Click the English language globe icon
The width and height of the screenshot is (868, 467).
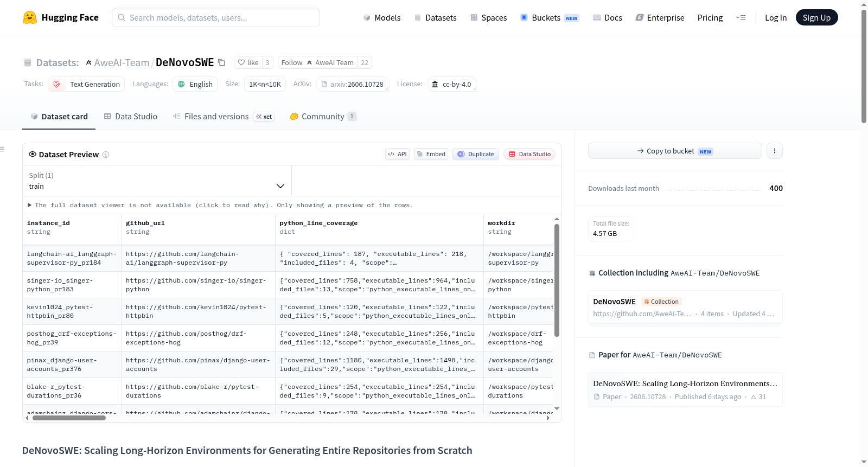181,84
